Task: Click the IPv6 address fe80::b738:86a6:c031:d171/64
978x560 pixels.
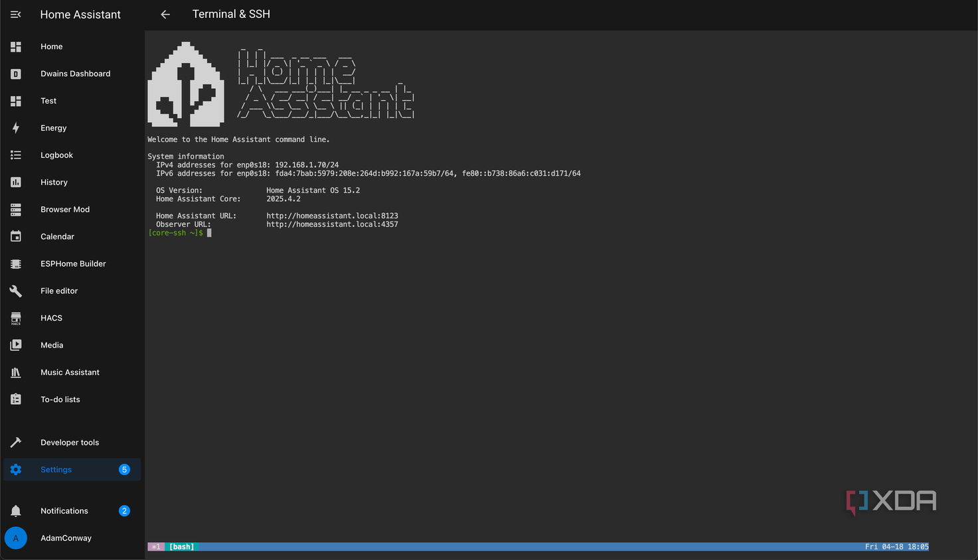Action: pyautogui.click(x=521, y=173)
